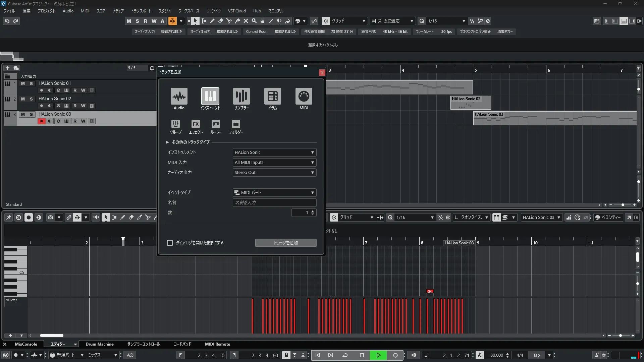Disable record on HALion Sonic 03
The width and height of the screenshot is (644, 362).
(x=41, y=121)
